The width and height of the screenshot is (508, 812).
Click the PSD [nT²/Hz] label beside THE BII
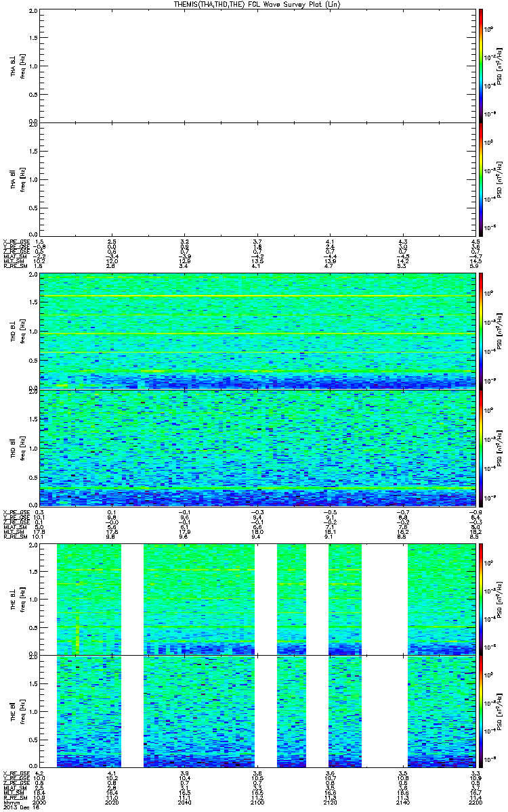pos(500,712)
